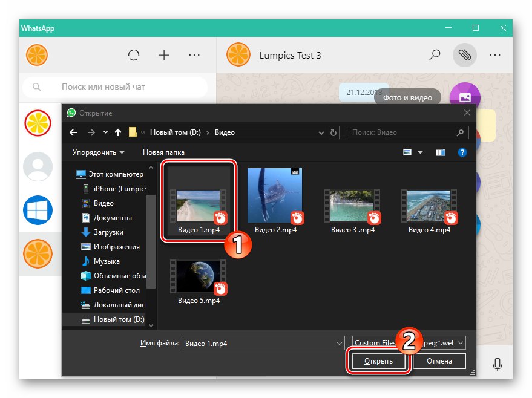Select Этот компьютер in navigation tree
This screenshot has width=532, height=398.
click(110, 174)
